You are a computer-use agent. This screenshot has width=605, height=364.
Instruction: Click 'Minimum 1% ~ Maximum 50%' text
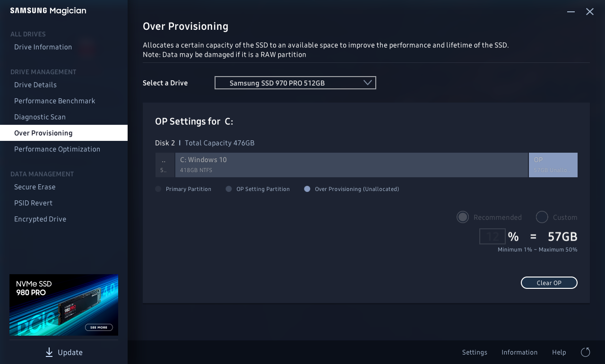click(537, 250)
